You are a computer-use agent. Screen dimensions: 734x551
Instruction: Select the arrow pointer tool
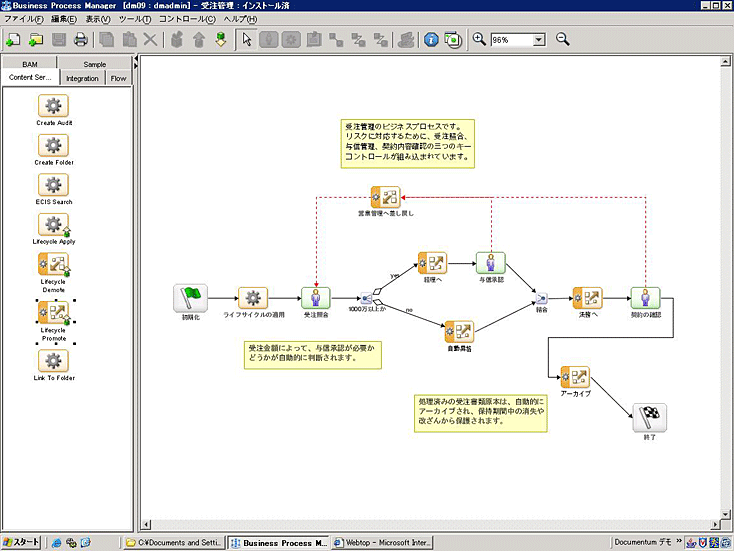pos(248,40)
